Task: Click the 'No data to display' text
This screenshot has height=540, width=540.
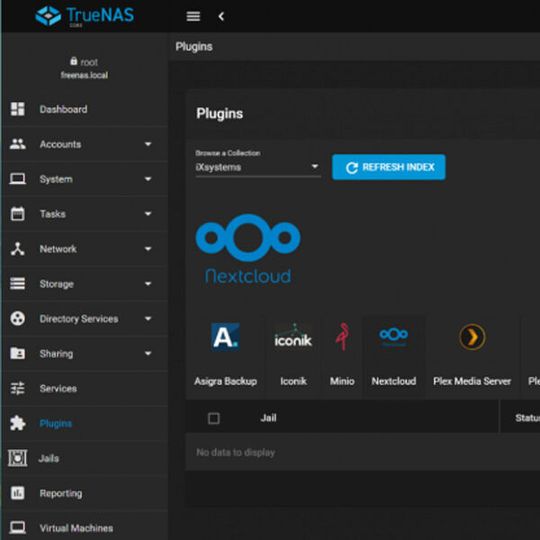Action: point(236,453)
